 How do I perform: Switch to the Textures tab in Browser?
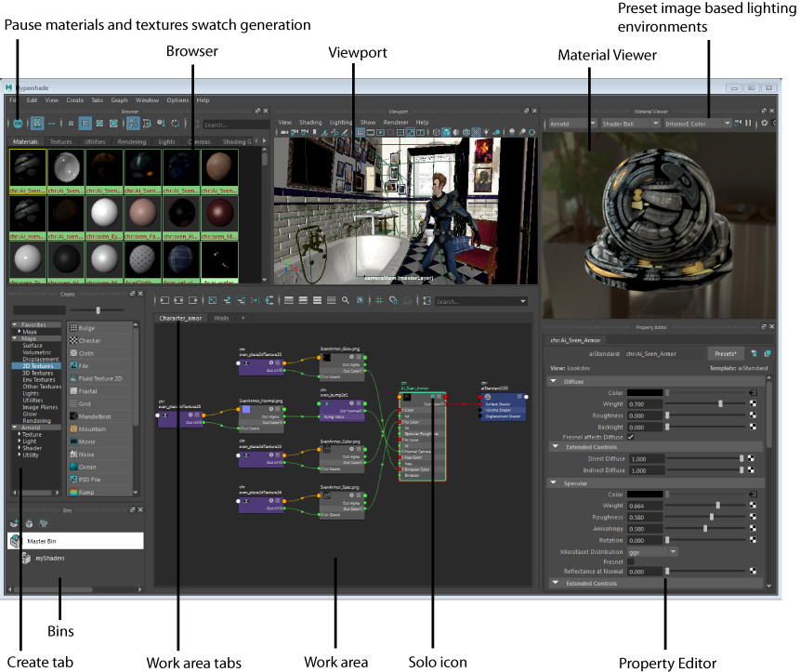coord(60,142)
